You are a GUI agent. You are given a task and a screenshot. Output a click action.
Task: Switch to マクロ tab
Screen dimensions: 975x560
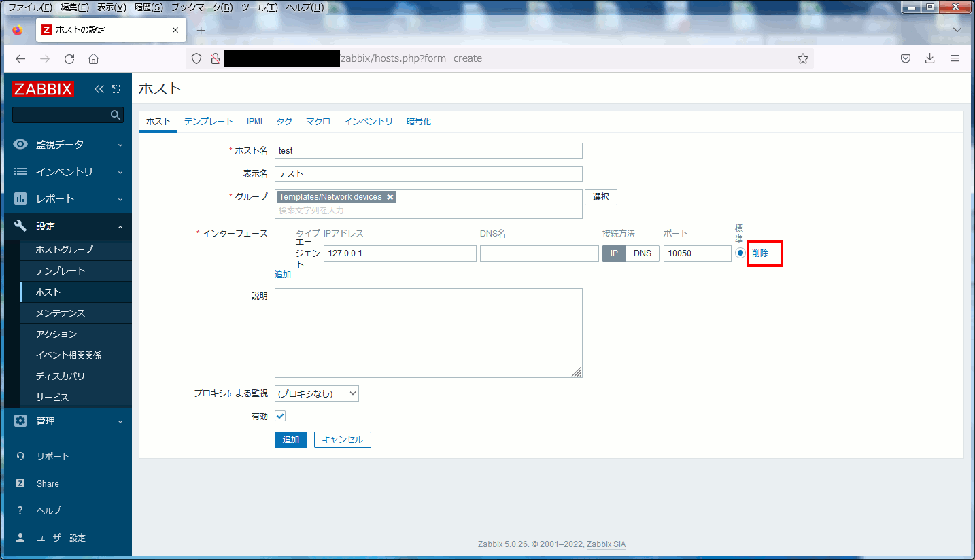click(x=318, y=122)
